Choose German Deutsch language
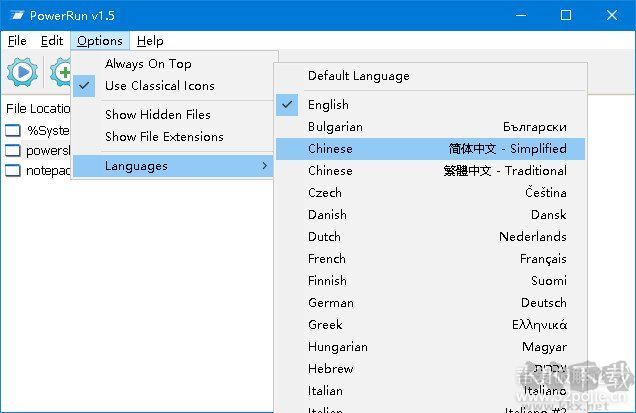 pyautogui.click(x=431, y=303)
